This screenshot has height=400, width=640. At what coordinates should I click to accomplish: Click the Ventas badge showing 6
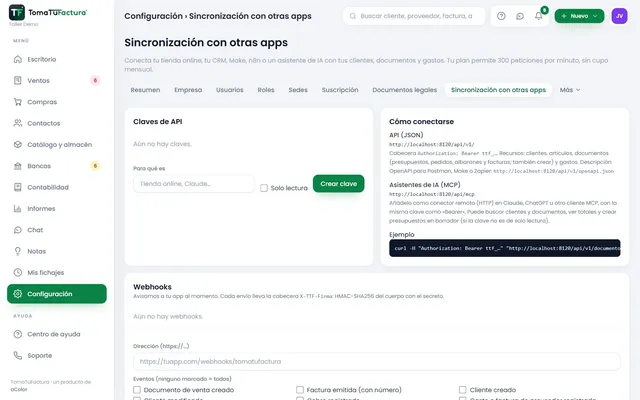(95, 80)
